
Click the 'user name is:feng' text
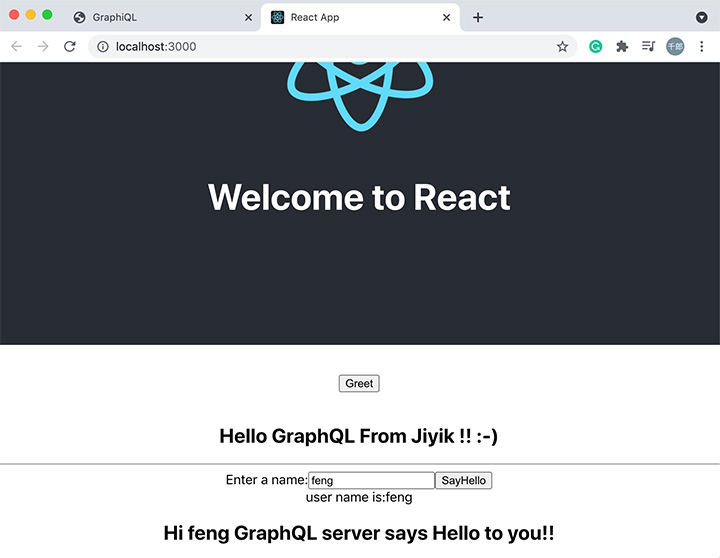pyautogui.click(x=359, y=497)
